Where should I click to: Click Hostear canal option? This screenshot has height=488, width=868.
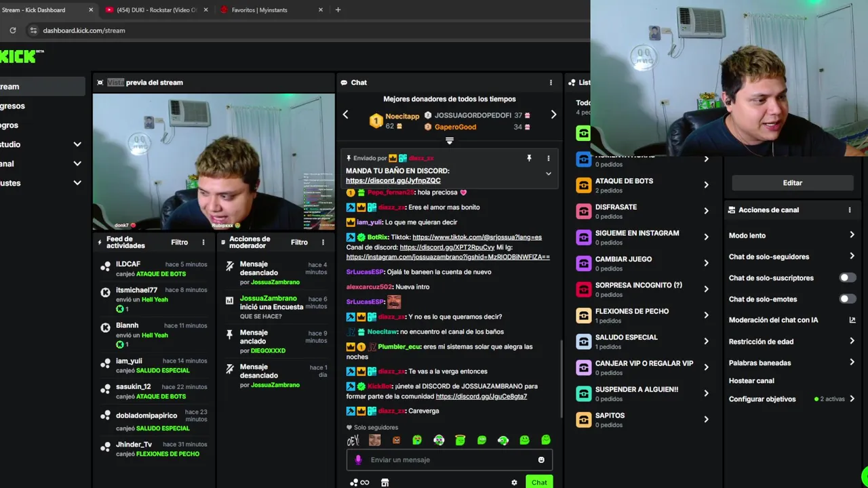(751, 381)
